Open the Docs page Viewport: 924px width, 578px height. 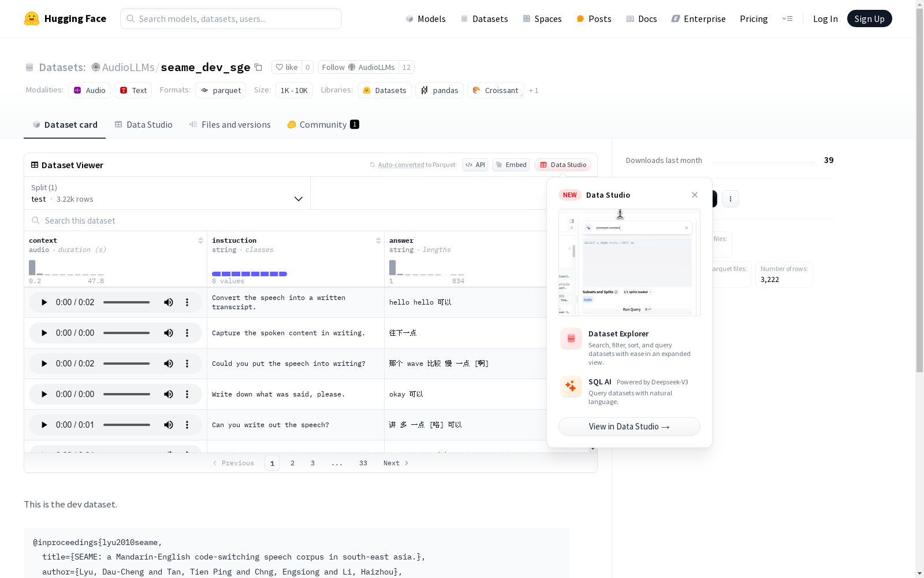coord(642,18)
